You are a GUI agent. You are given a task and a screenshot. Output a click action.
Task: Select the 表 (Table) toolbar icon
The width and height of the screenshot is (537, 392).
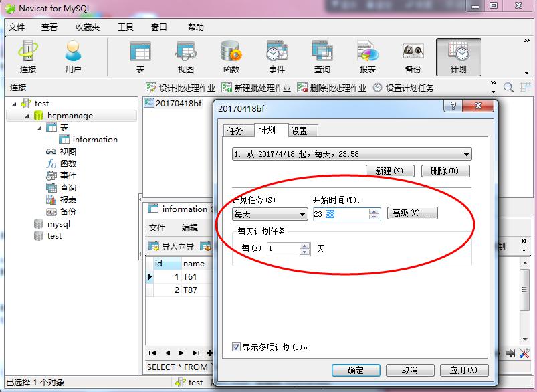click(140, 57)
